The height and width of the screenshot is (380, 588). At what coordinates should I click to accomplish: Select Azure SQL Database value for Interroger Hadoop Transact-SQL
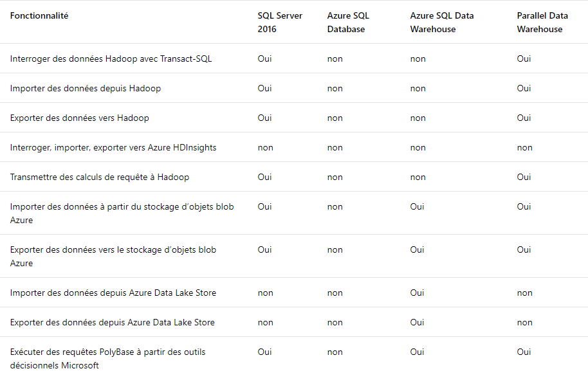(x=335, y=59)
